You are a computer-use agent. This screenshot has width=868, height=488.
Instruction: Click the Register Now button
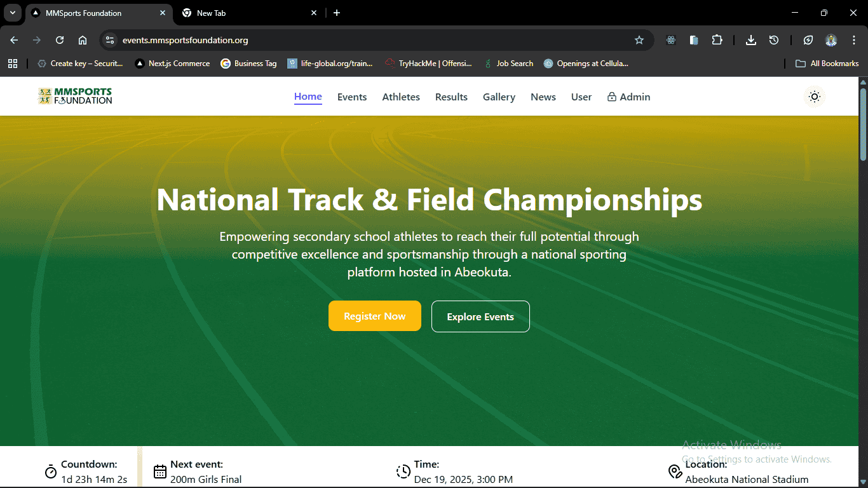pyautogui.click(x=374, y=316)
